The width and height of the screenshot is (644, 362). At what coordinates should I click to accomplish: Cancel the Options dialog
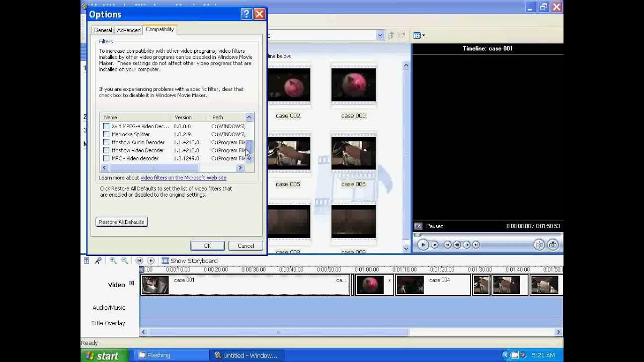[x=246, y=246]
